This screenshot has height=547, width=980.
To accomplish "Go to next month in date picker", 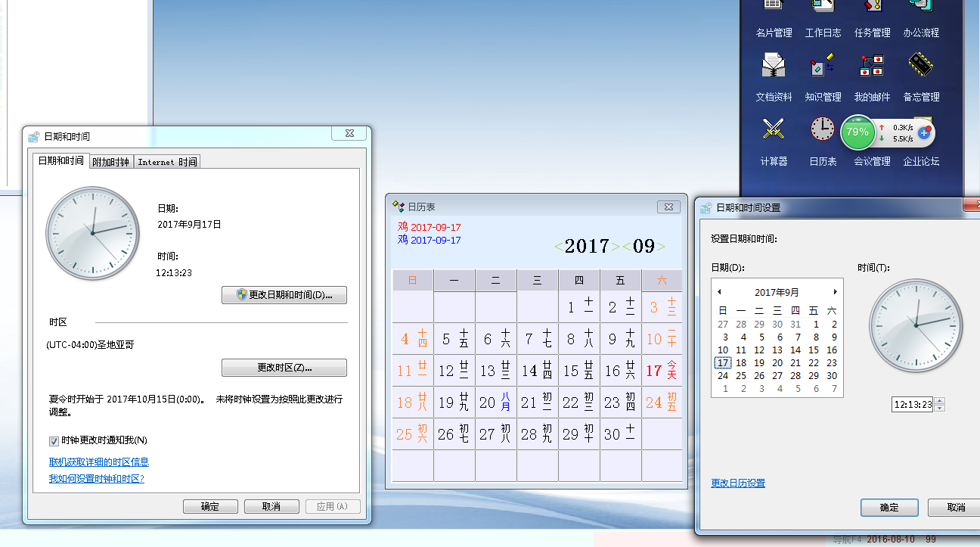I will tap(835, 292).
